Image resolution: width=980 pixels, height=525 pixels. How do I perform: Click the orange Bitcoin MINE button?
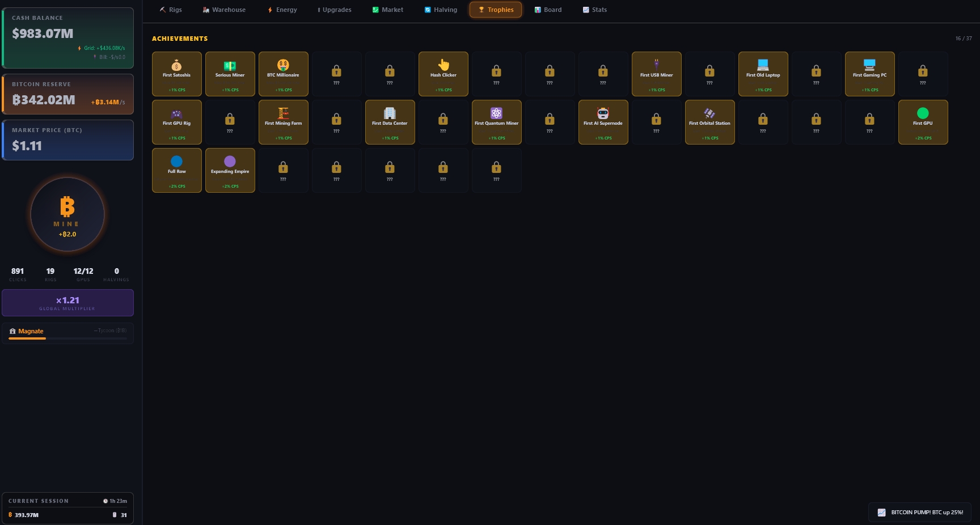click(67, 214)
